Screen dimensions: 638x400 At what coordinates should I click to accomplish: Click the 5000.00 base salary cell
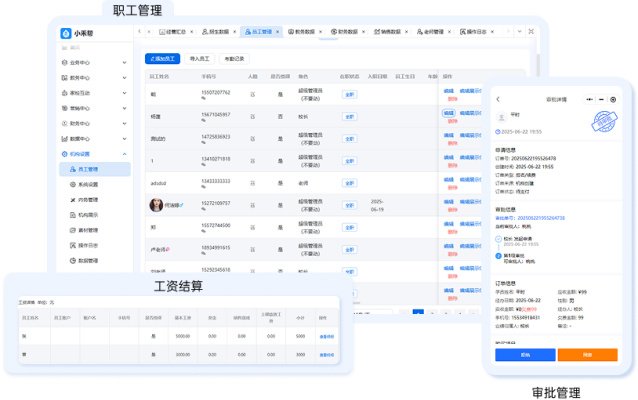click(x=183, y=337)
